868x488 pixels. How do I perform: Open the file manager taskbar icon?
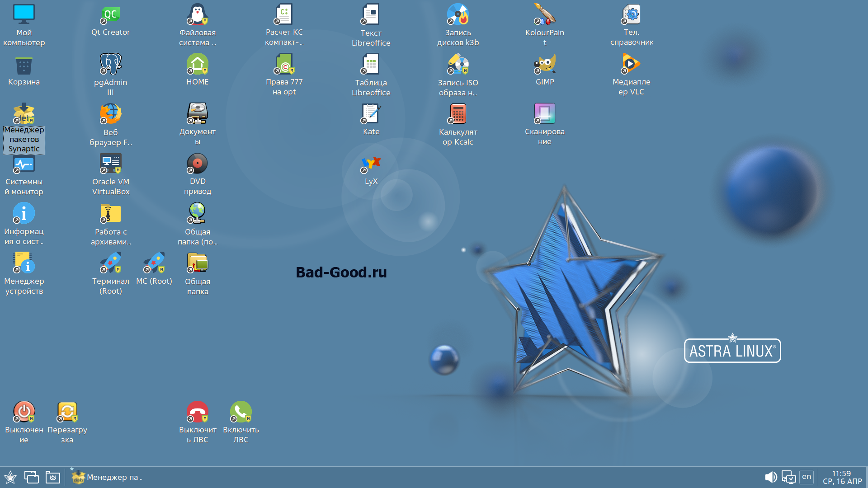[53, 477]
